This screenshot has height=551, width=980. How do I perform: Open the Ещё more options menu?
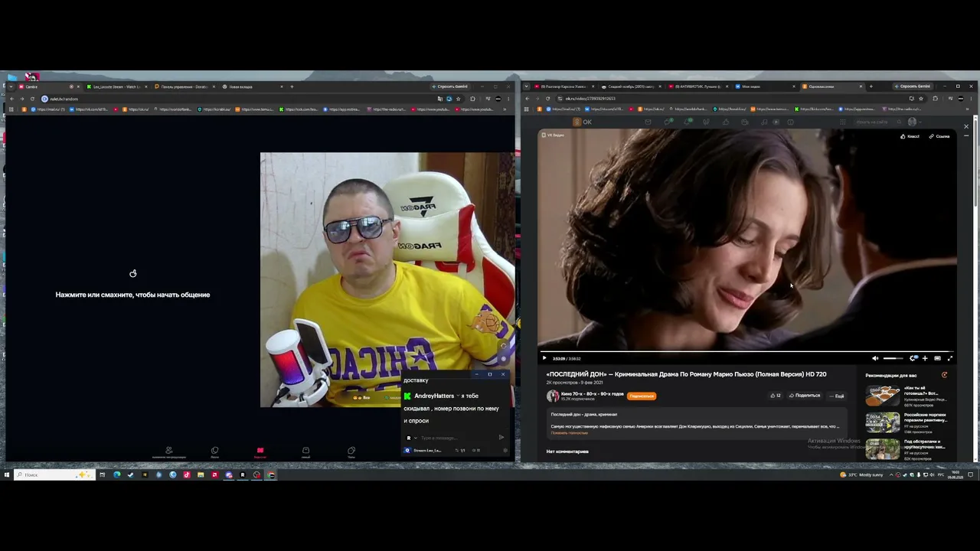(837, 396)
